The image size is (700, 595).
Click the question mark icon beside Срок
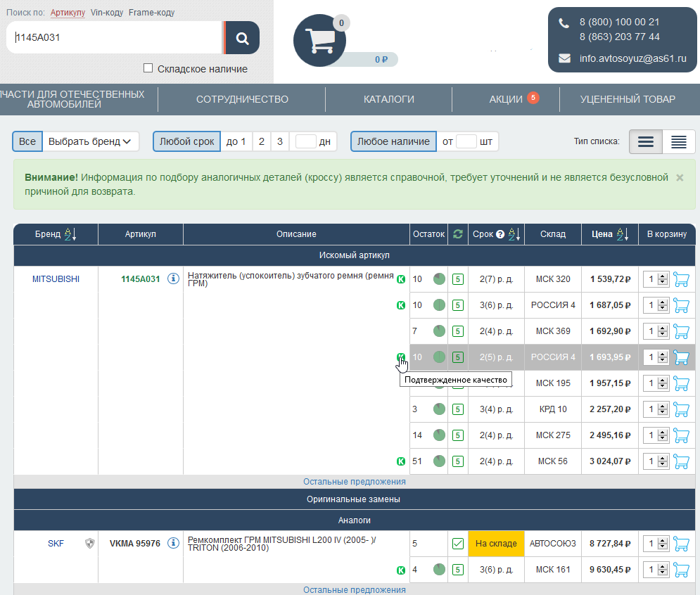click(500, 234)
